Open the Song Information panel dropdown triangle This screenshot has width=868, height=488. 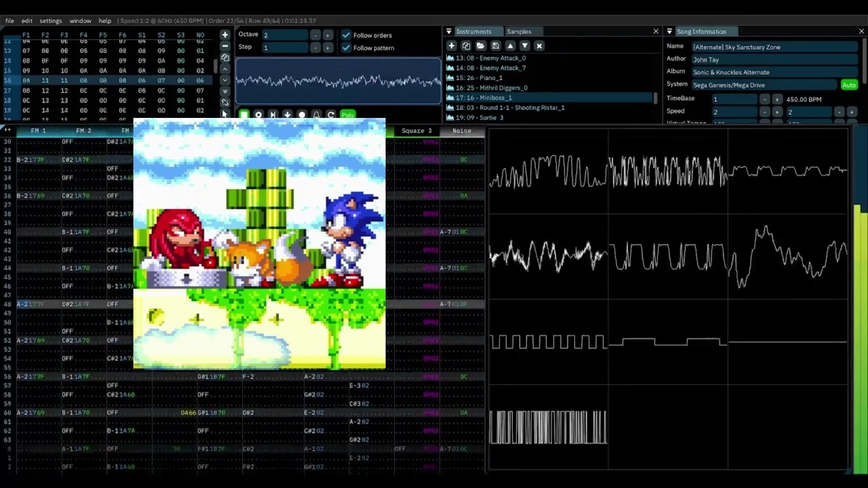pyautogui.click(x=669, y=31)
